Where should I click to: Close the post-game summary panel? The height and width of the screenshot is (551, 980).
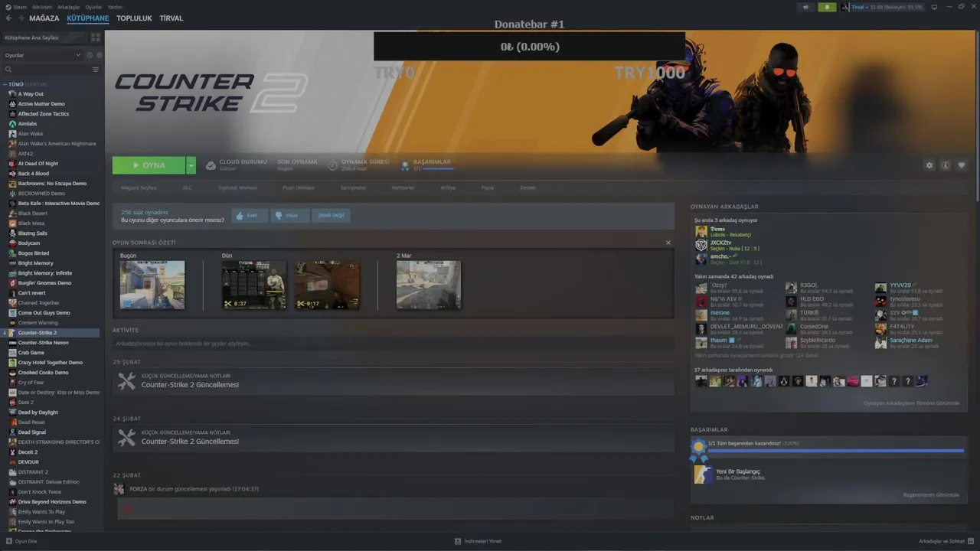pos(668,243)
